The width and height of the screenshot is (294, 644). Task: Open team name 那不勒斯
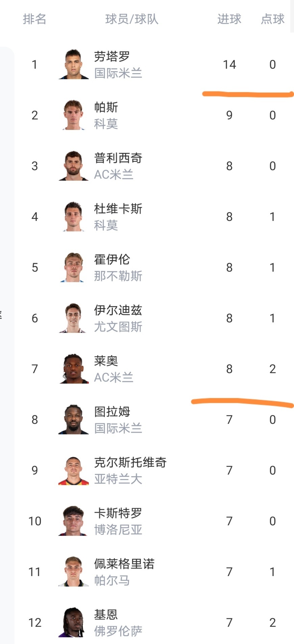pos(118,276)
